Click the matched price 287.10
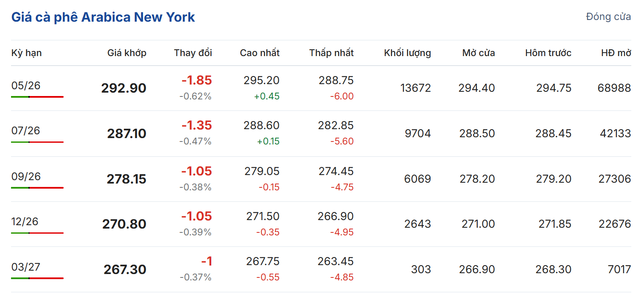644x294 pixels. (x=126, y=134)
